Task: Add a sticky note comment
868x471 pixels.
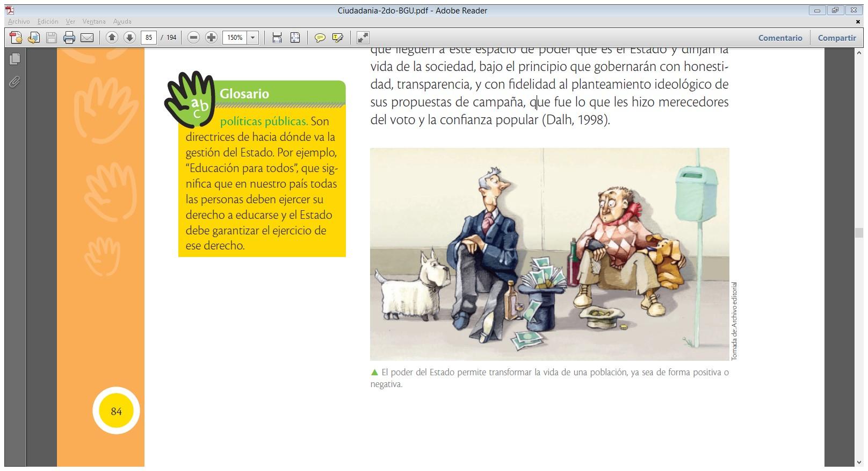Action: [x=320, y=38]
